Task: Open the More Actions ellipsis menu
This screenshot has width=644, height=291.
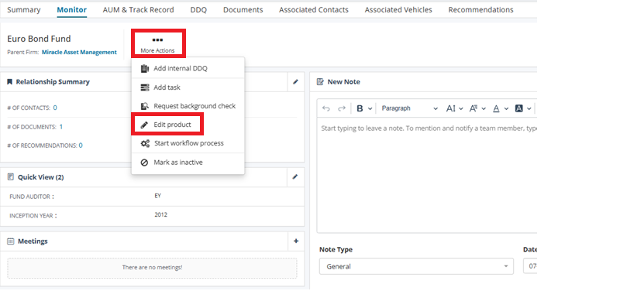Action: point(158,43)
